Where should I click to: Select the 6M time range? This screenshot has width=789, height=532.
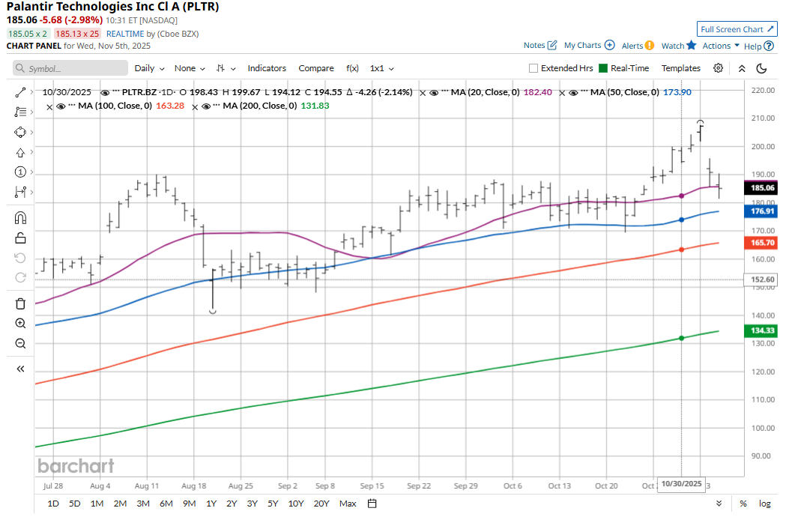click(x=166, y=504)
